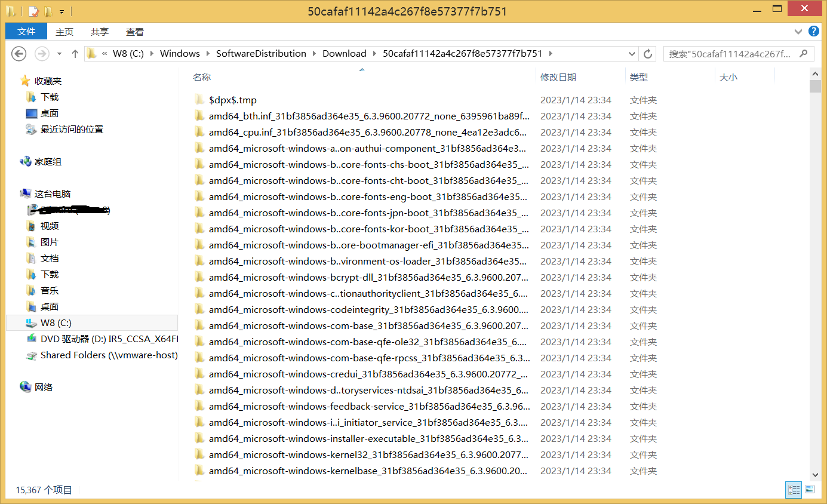Go back with the Back arrow button

pos(19,53)
